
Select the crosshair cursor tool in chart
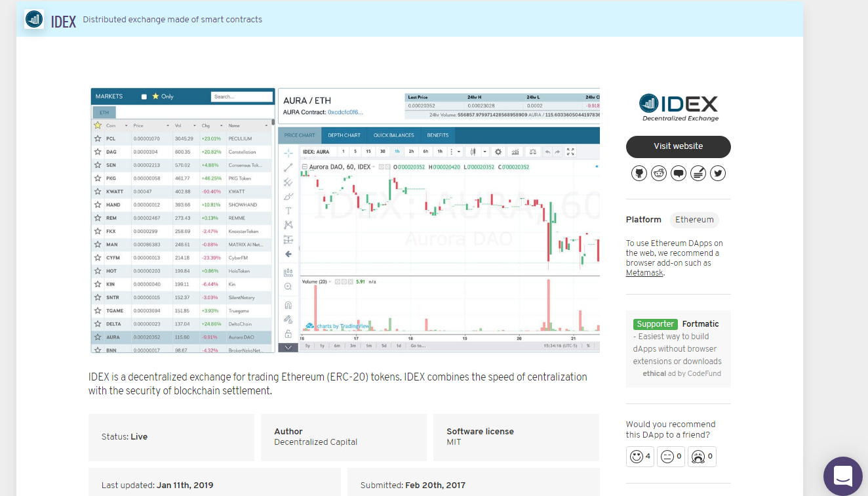click(x=288, y=152)
